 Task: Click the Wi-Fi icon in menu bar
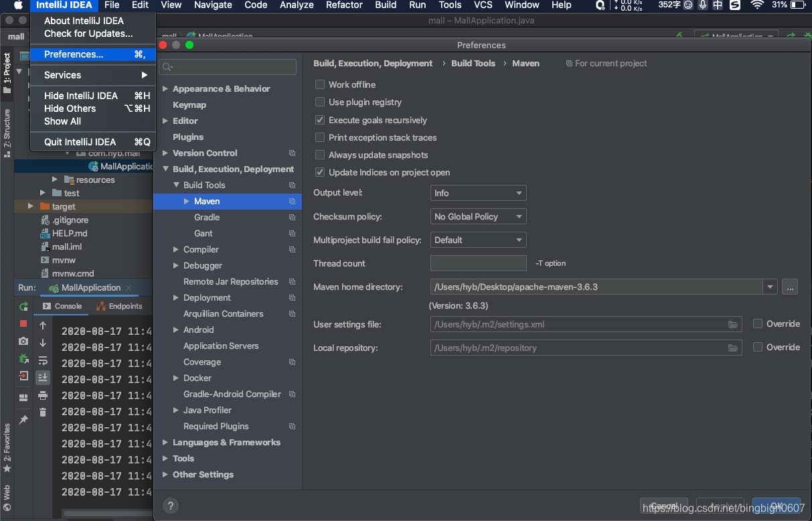pyautogui.click(x=758, y=5)
